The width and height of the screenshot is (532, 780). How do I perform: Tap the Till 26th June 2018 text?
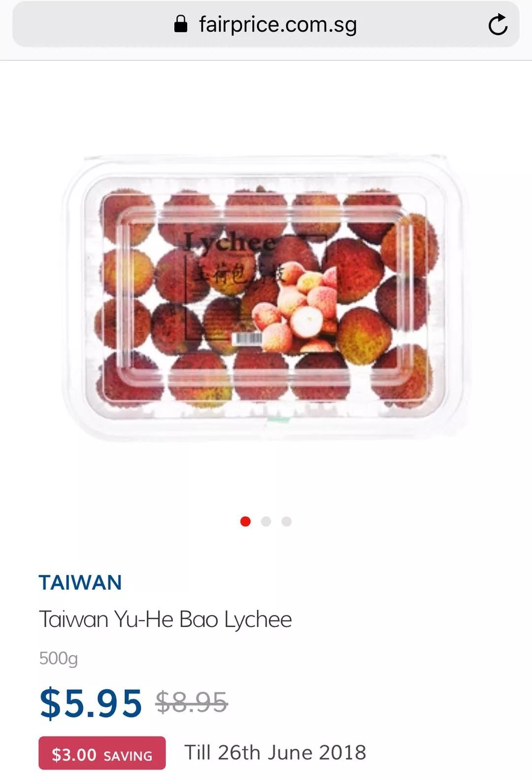[275, 752]
